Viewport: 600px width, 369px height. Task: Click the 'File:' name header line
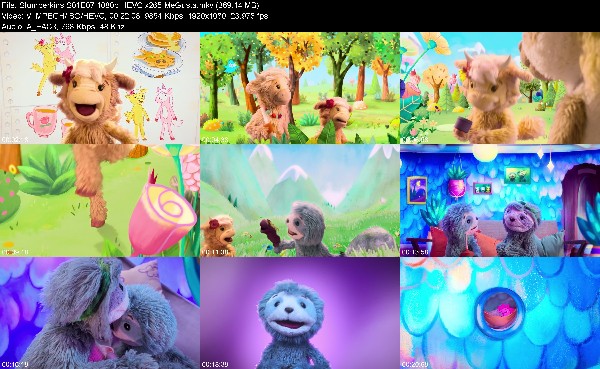(130, 5)
